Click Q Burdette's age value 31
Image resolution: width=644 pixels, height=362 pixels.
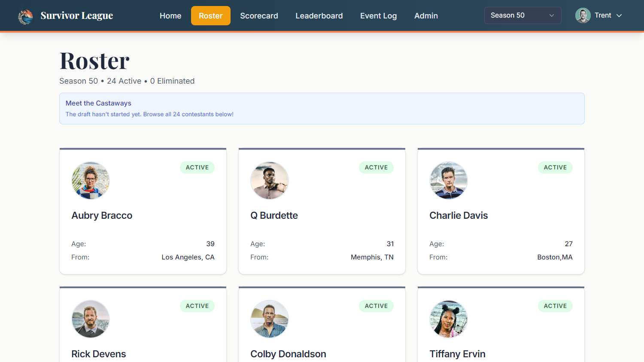click(390, 244)
